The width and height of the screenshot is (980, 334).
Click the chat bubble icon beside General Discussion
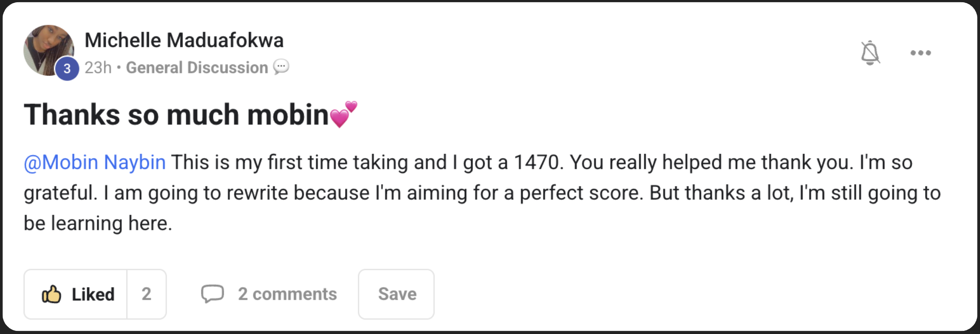(281, 67)
